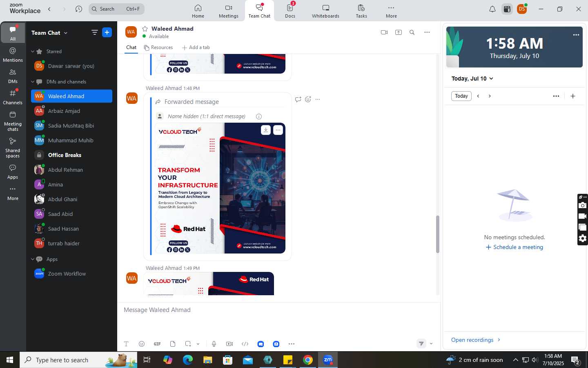Click the share screen icon in chat header
The width and height of the screenshot is (588, 368).
(399, 32)
